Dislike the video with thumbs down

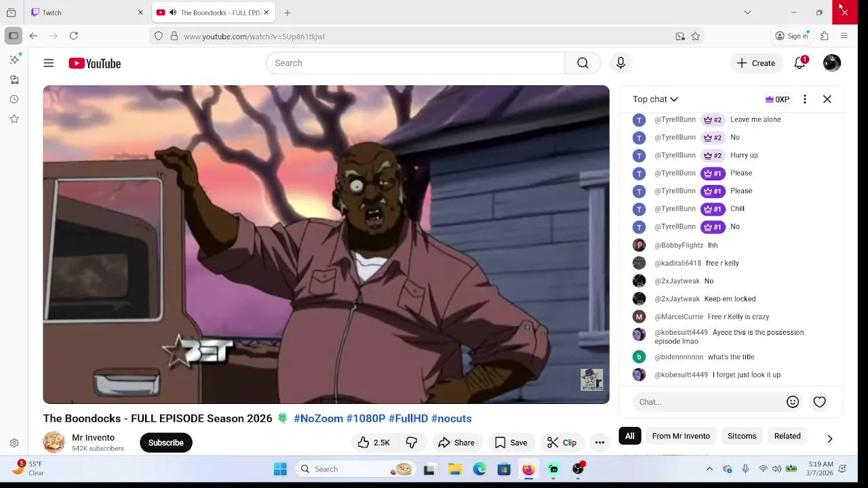tap(412, 443)
